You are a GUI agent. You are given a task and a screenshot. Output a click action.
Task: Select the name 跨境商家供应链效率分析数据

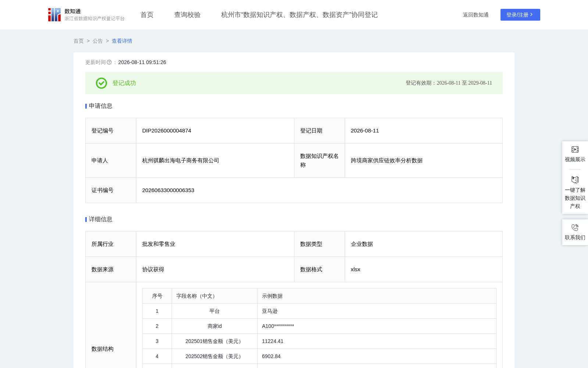387,160
